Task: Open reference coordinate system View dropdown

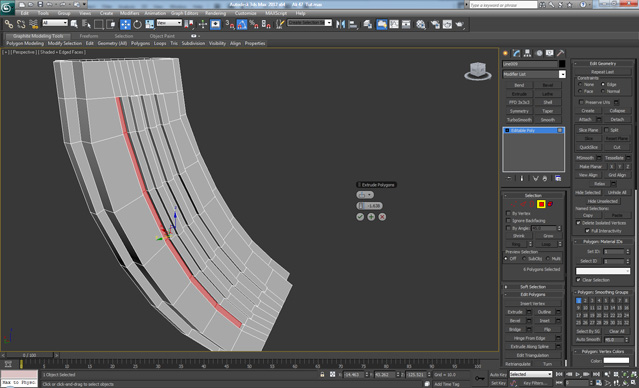Action: (x=169, y=23)
